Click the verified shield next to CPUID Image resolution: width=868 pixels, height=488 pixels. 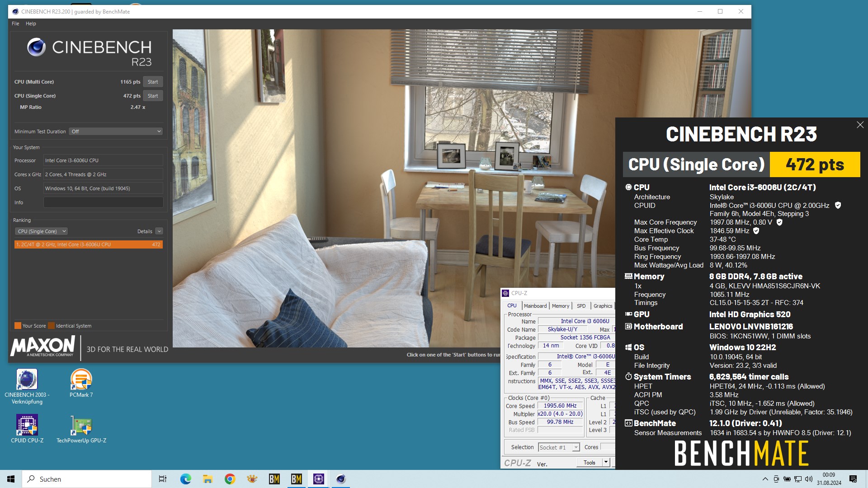click(838, 206)
